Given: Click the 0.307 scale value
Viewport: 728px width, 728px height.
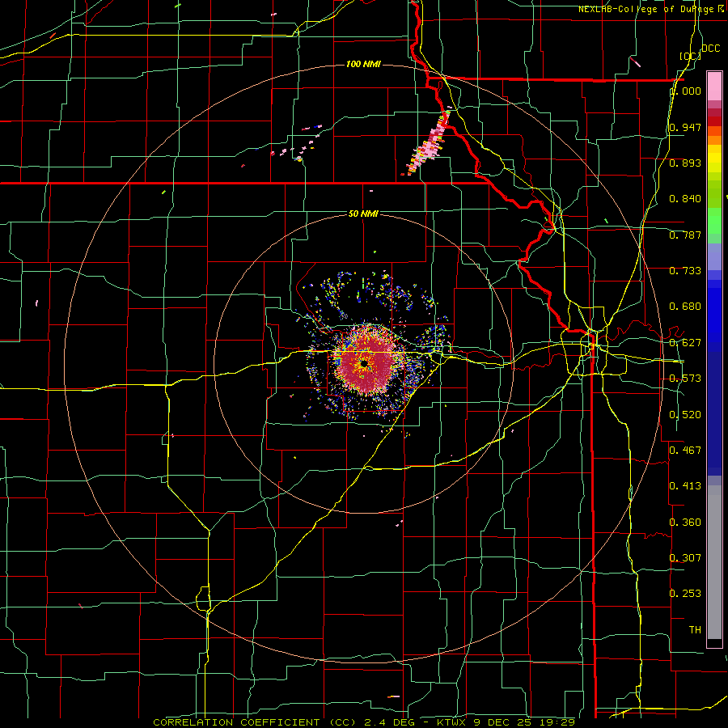Looking at the screenshot, I should (685, 557).
